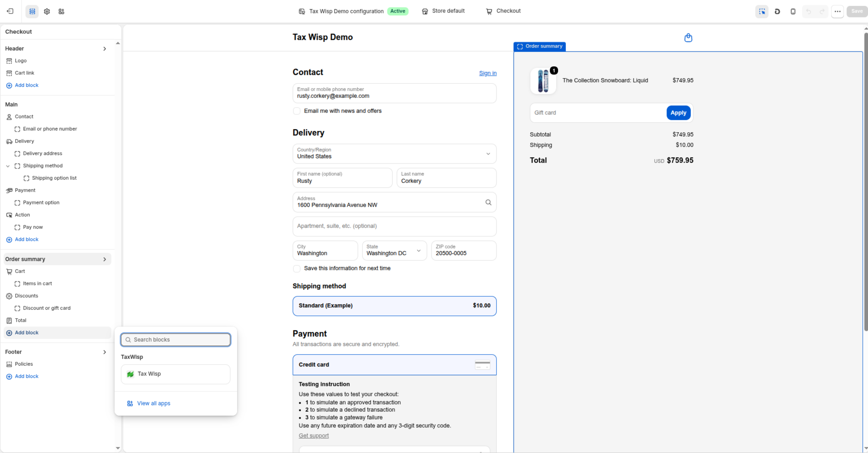Image resolution: width=868 pixels, height=453 pixels.
Task: Select the Order summary tag label
Action: 539,46
